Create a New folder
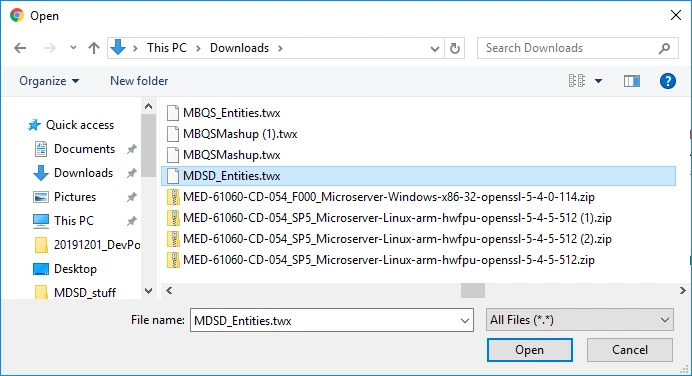Screen dimensions: 692x376 pyautogui.click(x=139, y=81)
